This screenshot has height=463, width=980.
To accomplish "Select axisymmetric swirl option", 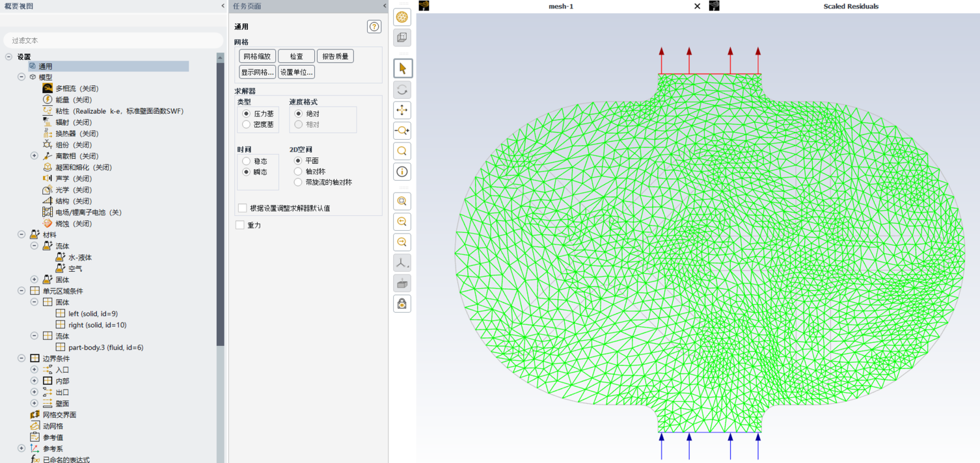I will (x=298, y=183).
